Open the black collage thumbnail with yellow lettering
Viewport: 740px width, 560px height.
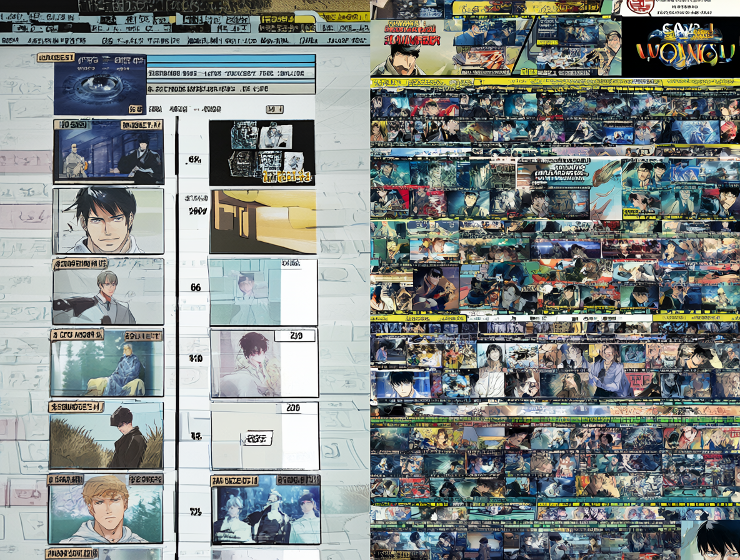point(262,153)
